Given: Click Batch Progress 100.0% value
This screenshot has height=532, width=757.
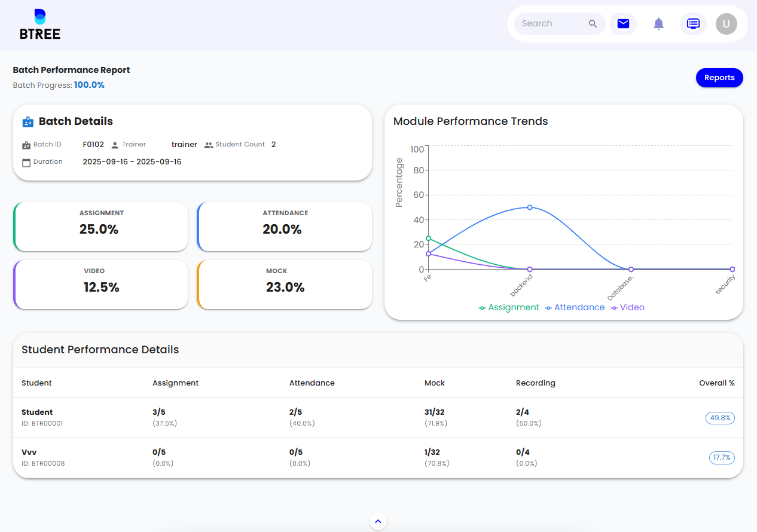Looking at the screenshot, I should [x=89, y=85].
